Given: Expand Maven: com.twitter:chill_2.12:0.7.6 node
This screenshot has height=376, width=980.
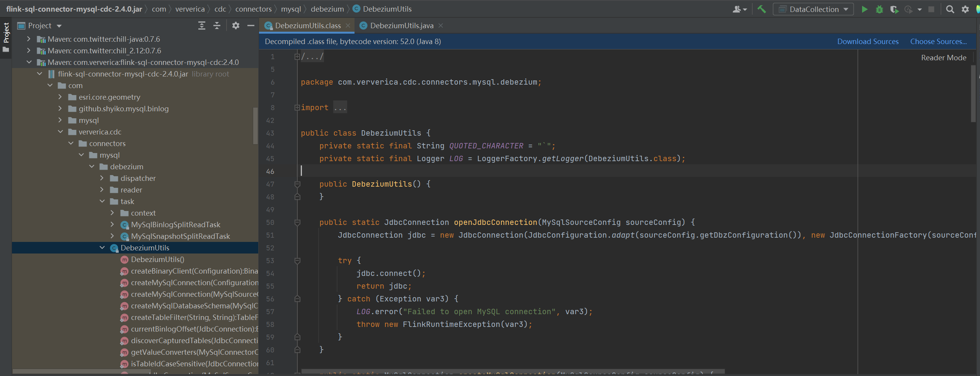Looking at the screenshot, I should (29, 51).
